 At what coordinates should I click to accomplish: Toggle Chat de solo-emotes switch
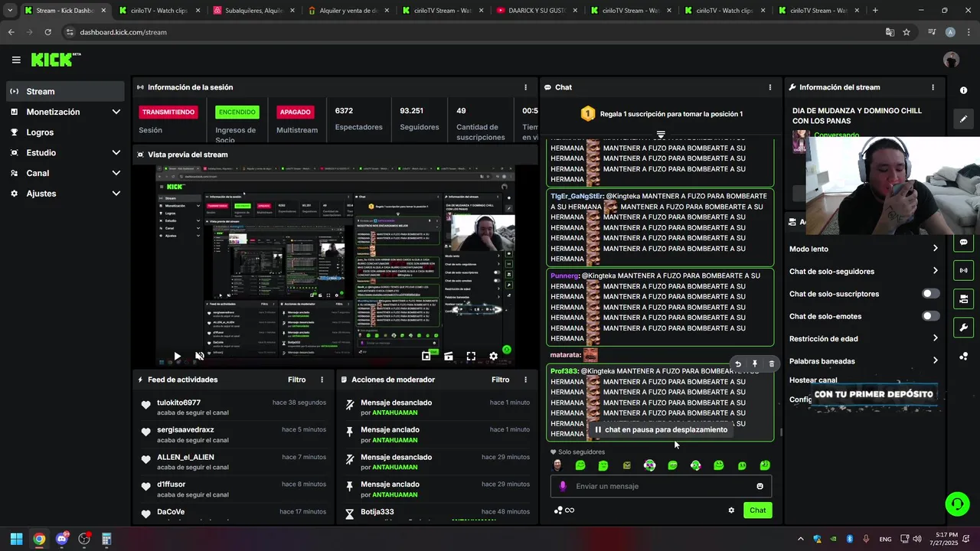coord(930,316)
